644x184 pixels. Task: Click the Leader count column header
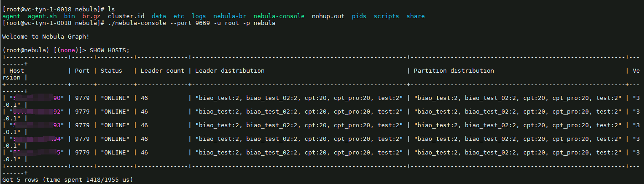[162, 71]
